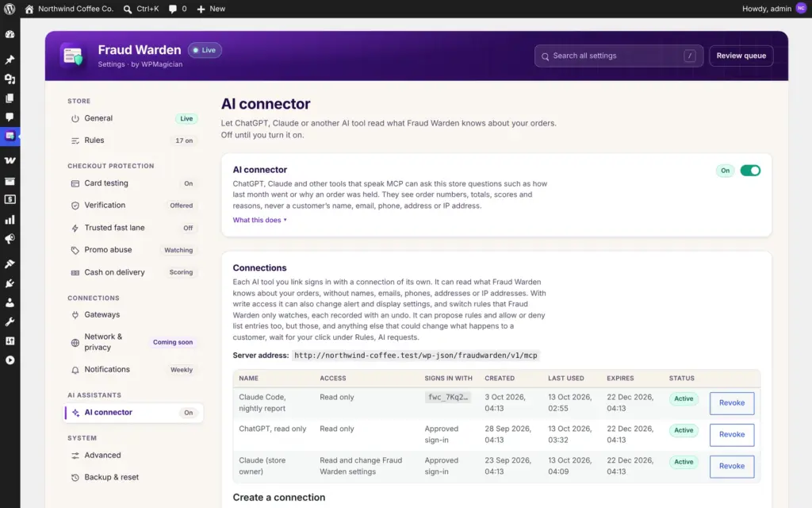This screenshot has height=508, width=812.
Task: Select AI connector in the sidebar
Action: click(x=133, y=413)
